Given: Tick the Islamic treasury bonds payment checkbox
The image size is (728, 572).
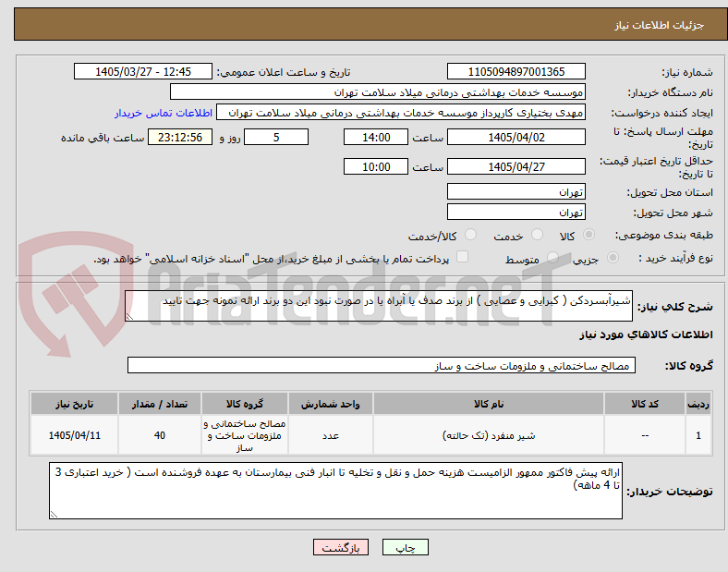Looking at the screenshot, I should click(463, 257).
